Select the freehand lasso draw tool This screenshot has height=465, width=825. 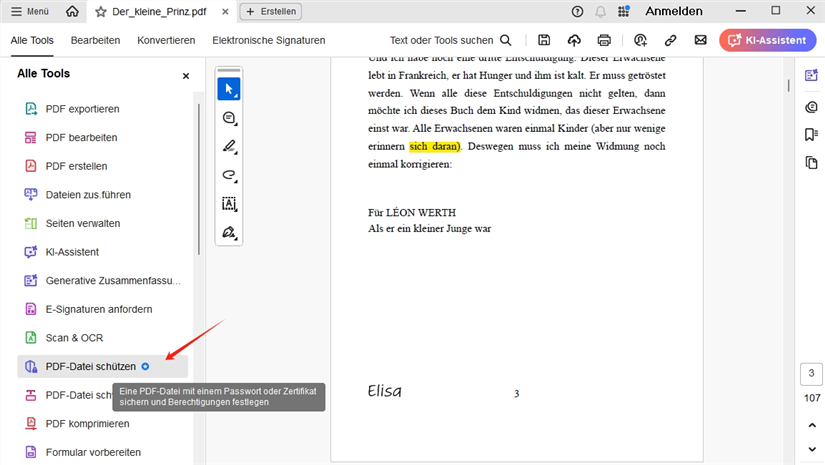click(x=229, y=175)
